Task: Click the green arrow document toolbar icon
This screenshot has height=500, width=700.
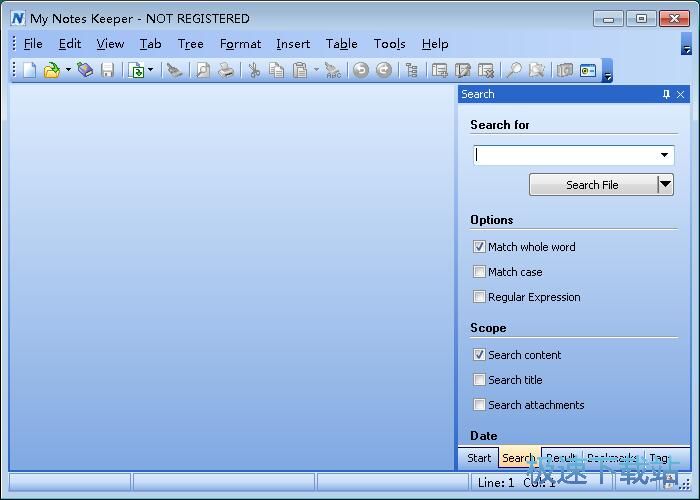Action: click(x=136, y=70)
